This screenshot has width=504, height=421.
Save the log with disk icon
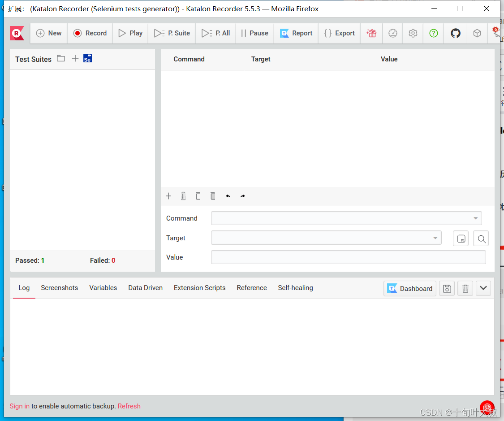(x=447, y=288)
